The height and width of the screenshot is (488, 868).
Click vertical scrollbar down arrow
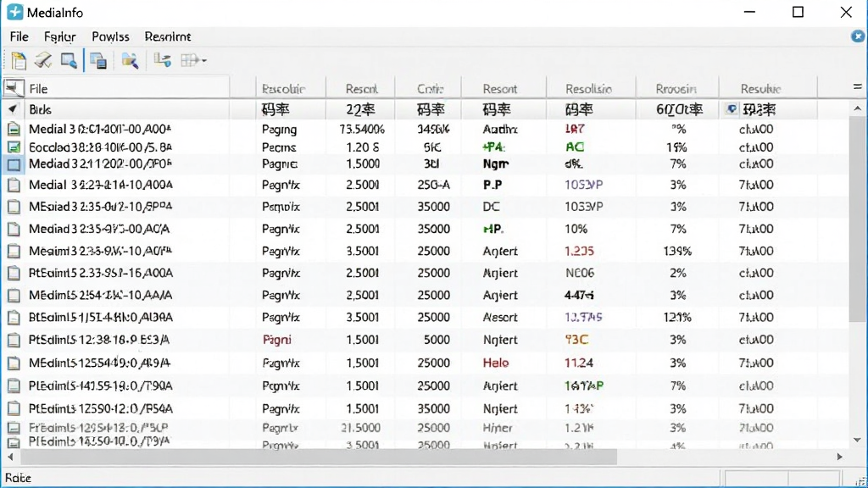(858, 440)
